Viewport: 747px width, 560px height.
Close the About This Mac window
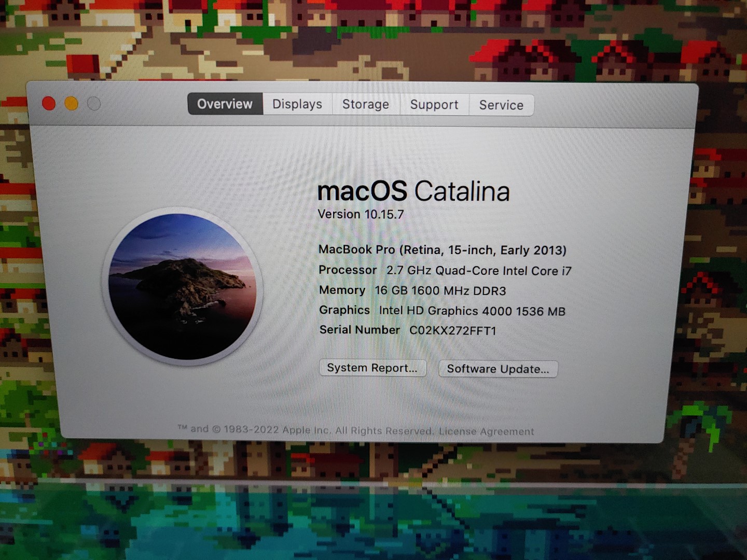[x=49, y=104]
